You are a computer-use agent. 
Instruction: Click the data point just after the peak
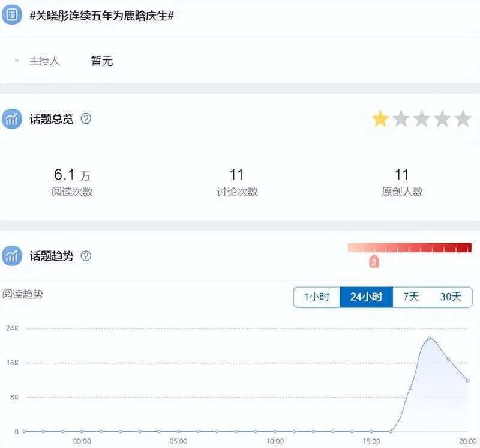448,359
